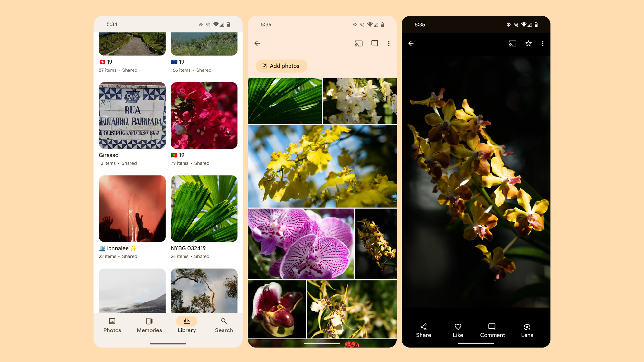Open the Comment option in photo viewer
The image size is (644, 362).
492,330
